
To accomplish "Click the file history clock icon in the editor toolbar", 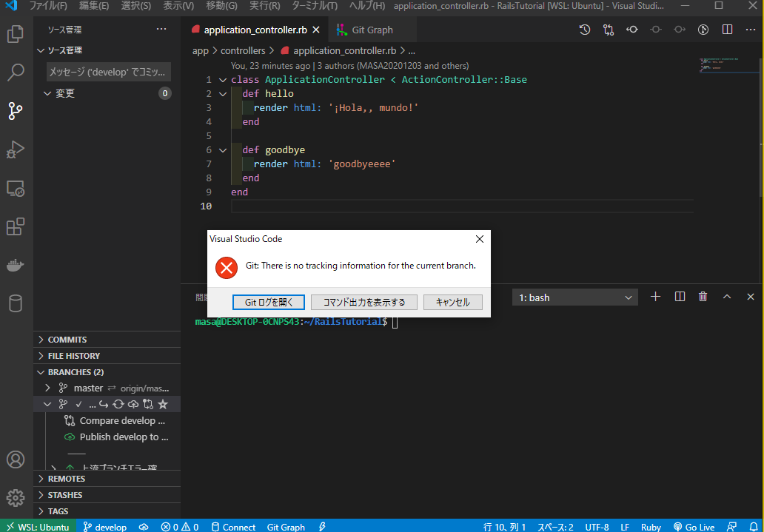I will 585,30.
